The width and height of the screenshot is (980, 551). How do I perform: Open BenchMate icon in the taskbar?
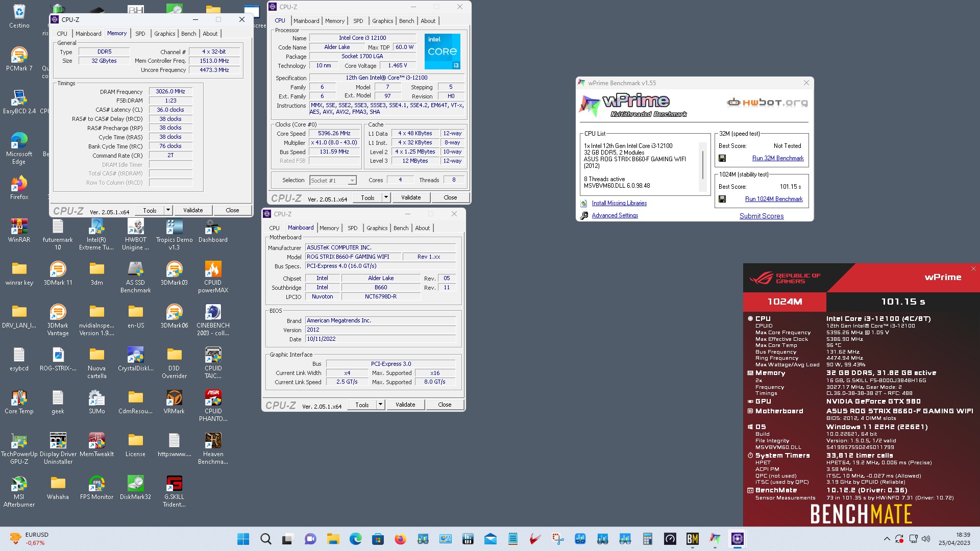click(x=692, y=539)
